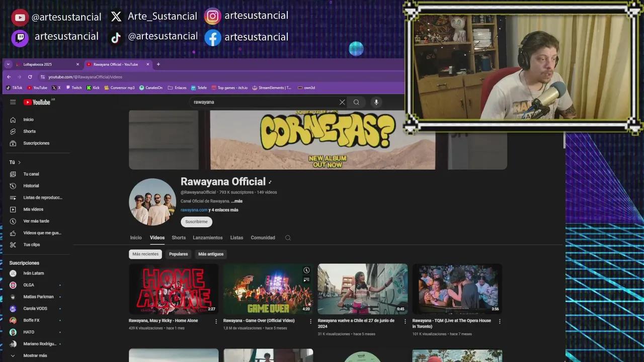The image size is (644, 362).
Task: Filter videos by Más antiguos
Action: [211, 254]
